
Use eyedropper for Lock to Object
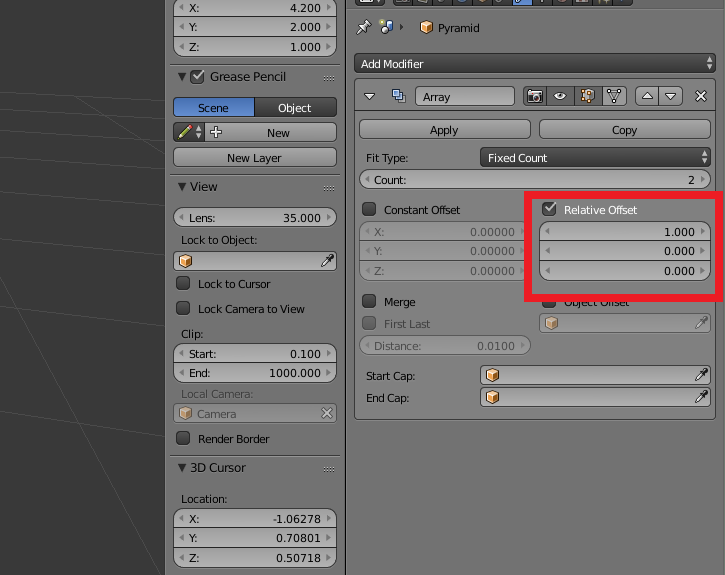327,261
